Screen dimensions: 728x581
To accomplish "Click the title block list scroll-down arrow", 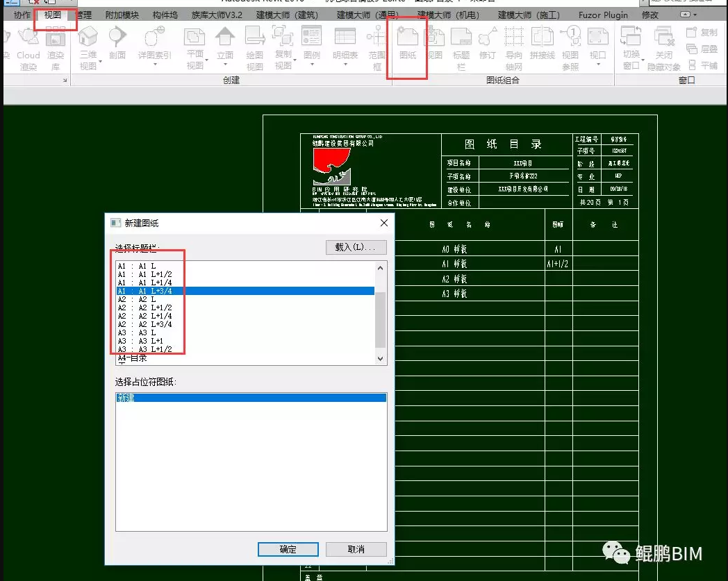I will tap(380, 358).
